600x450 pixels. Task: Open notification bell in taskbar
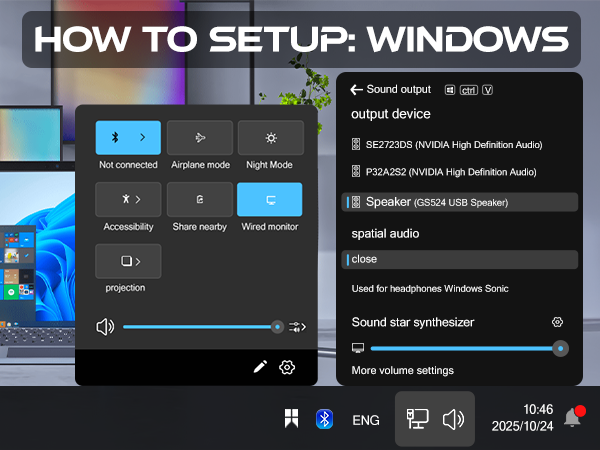tap(574, 416)
